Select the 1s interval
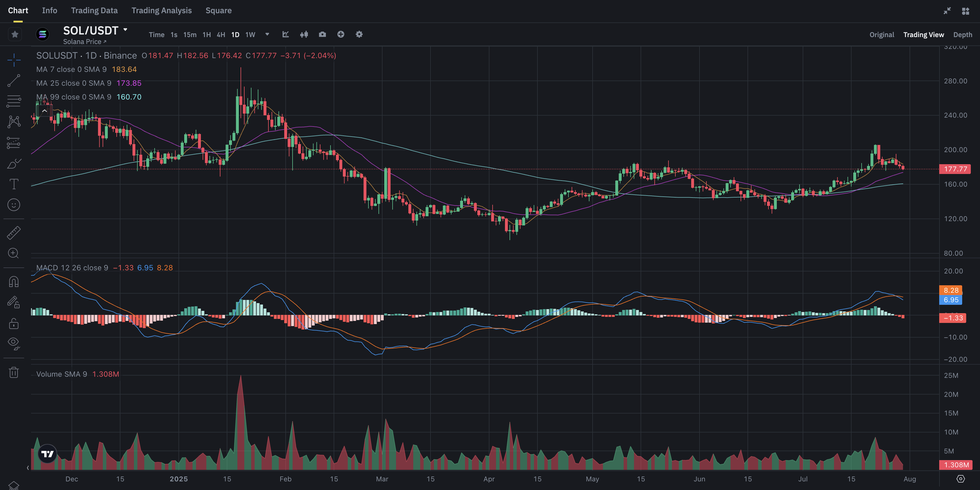Screen dimensions: 980x490 (174, 35)
